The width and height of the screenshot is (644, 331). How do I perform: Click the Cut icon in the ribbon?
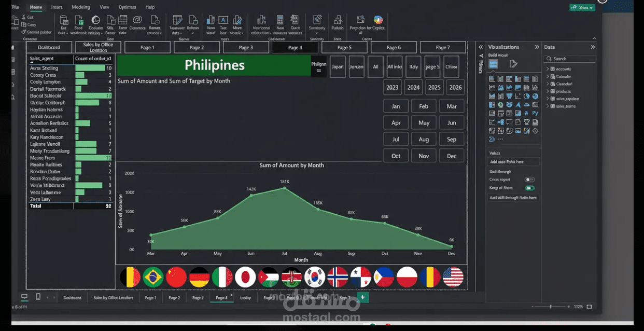point(24,17)
